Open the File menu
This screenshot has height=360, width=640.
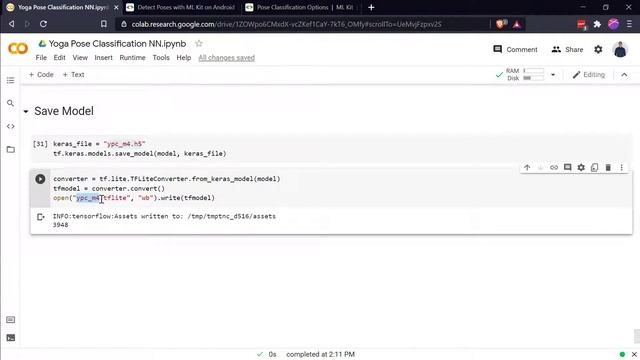tap(41, 58)
